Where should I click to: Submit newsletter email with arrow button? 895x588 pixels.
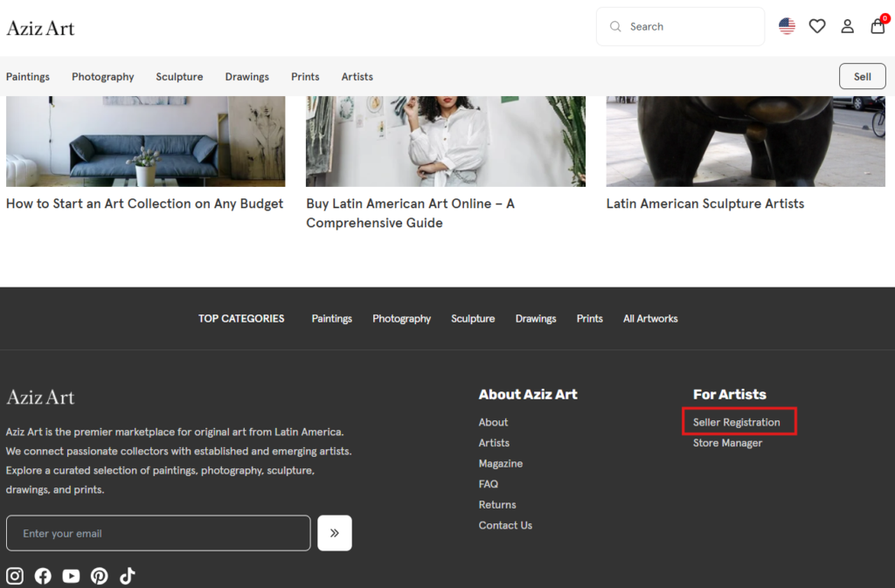click(x=335, y=533)
